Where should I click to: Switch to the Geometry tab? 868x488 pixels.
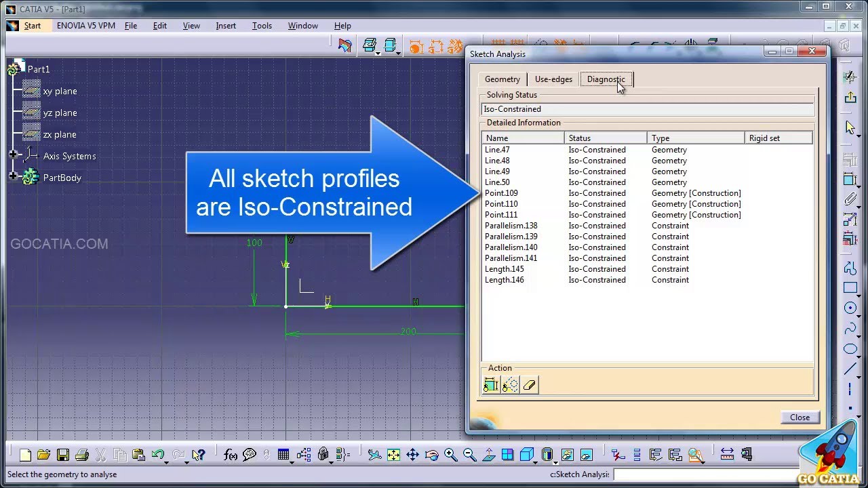[x=502, y=79]
